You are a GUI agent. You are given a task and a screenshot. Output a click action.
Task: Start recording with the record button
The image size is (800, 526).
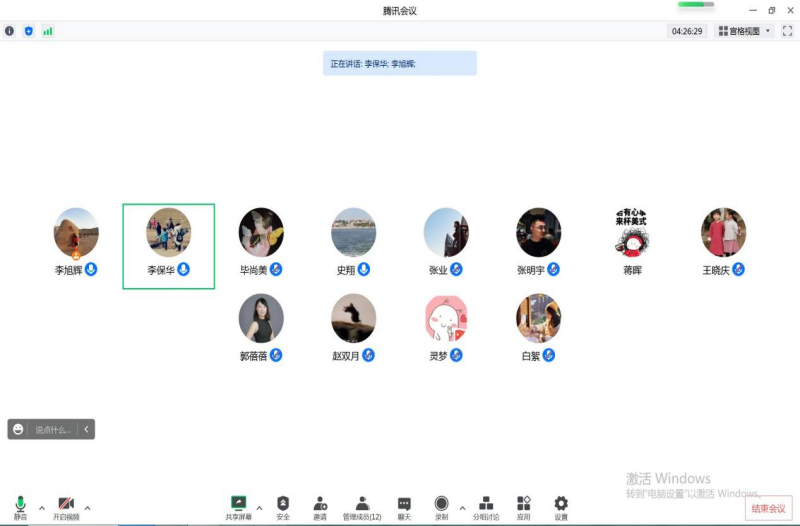[441, 508]
